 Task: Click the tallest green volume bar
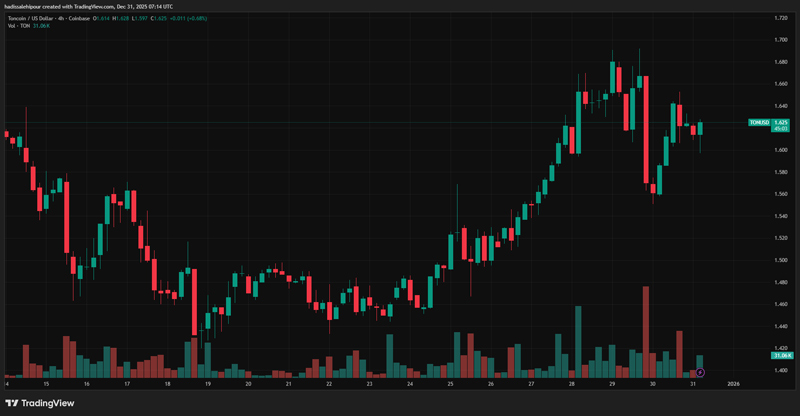tap(578, 342)
